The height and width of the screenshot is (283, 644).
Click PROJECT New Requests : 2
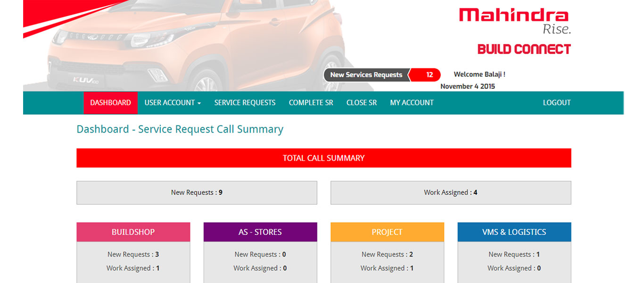(388, 255)
